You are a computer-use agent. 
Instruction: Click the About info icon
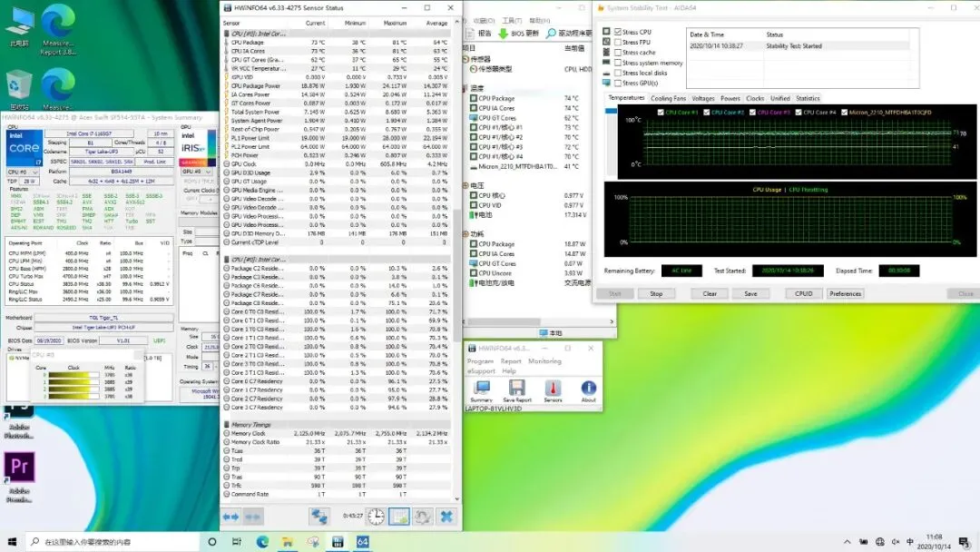pos(589,389)
